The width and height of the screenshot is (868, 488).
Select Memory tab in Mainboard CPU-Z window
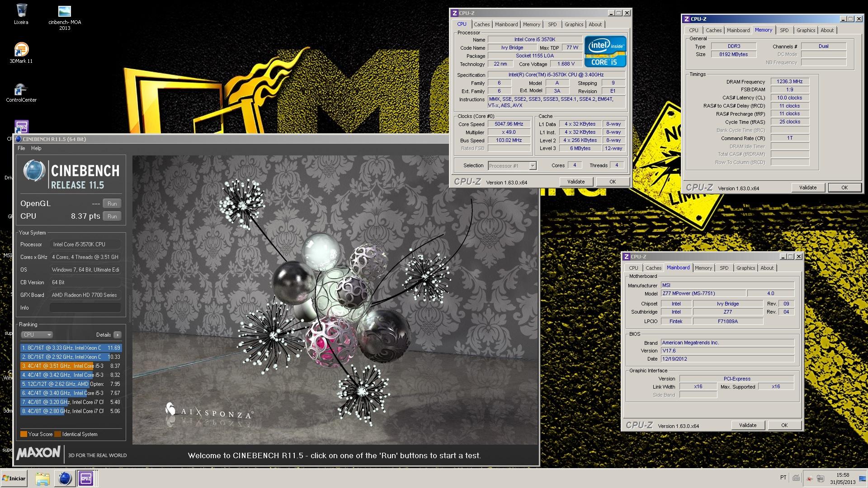(703, 268)
